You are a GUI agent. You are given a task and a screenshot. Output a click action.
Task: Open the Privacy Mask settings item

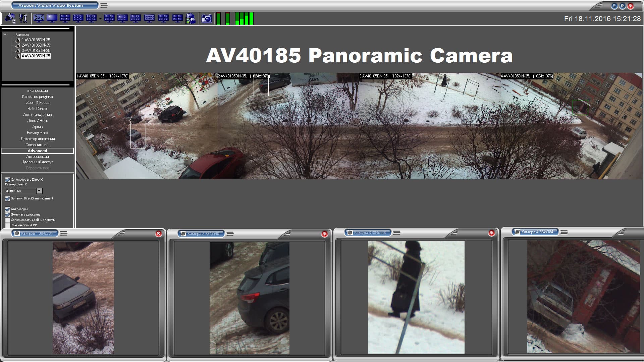point(37,133)
